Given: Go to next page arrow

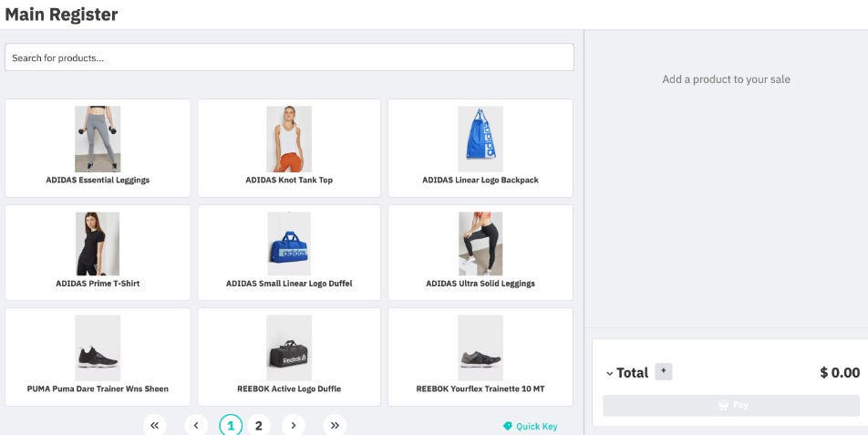Looking at the screenshot, I should point(292,425).
